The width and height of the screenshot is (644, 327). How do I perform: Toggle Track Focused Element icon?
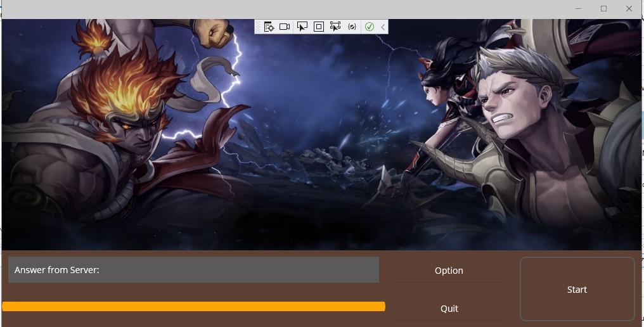pyautogui.click(x=335, y=27)
